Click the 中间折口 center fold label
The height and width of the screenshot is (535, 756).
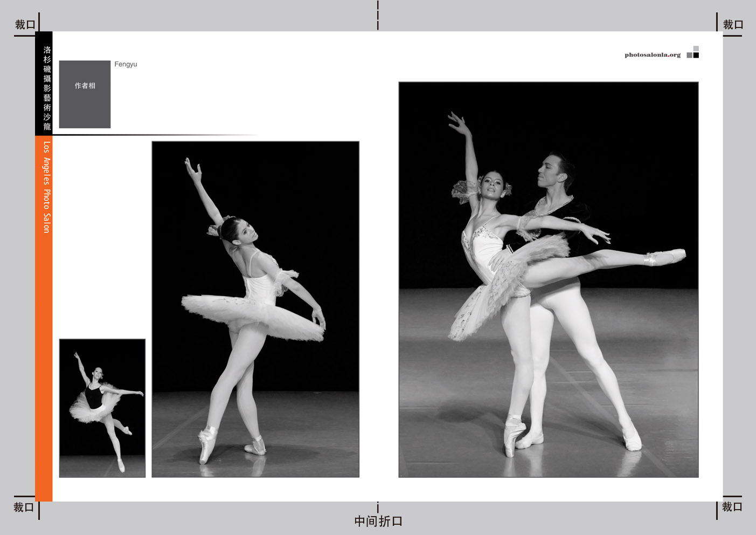(378, 522)
